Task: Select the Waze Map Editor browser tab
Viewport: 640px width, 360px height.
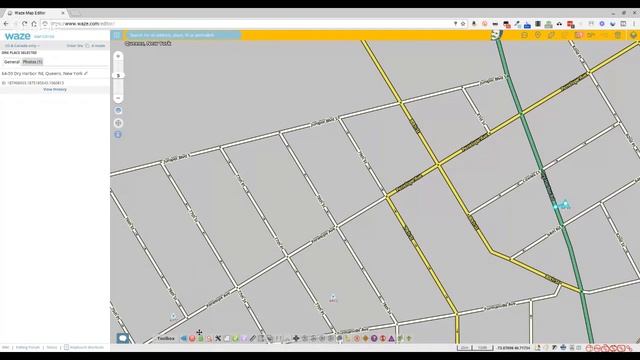Action: [35, 13]
